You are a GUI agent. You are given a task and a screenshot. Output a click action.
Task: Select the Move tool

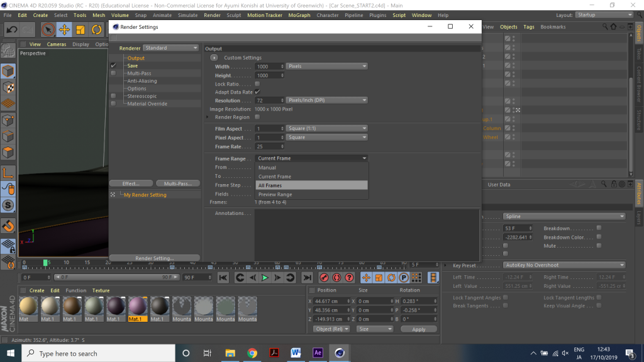pyautogui.click(x=64, y=30)
